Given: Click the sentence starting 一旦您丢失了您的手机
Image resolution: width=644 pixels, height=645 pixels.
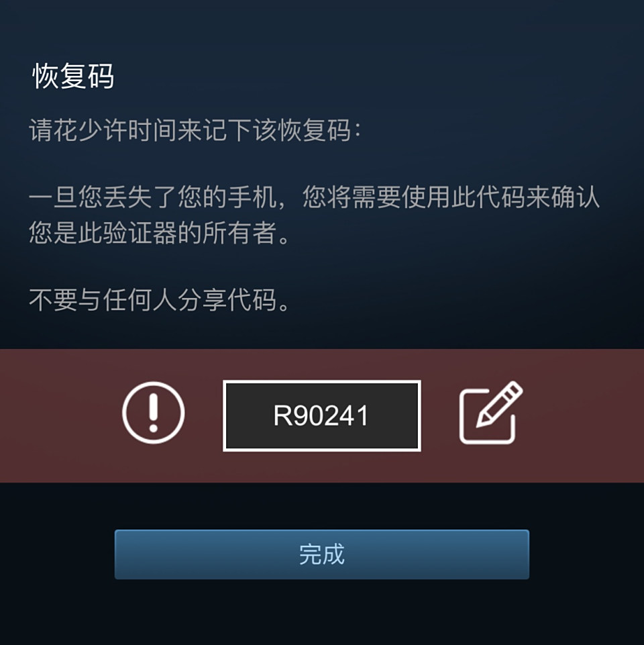Looking at the screenshot, I should click(314, 197).
